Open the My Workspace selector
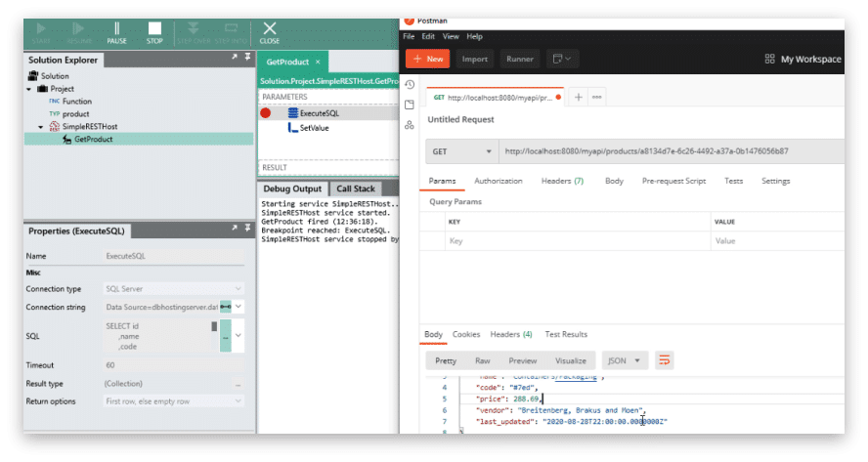This screenshot has width=868, height=462. click(x=803, y=60)
